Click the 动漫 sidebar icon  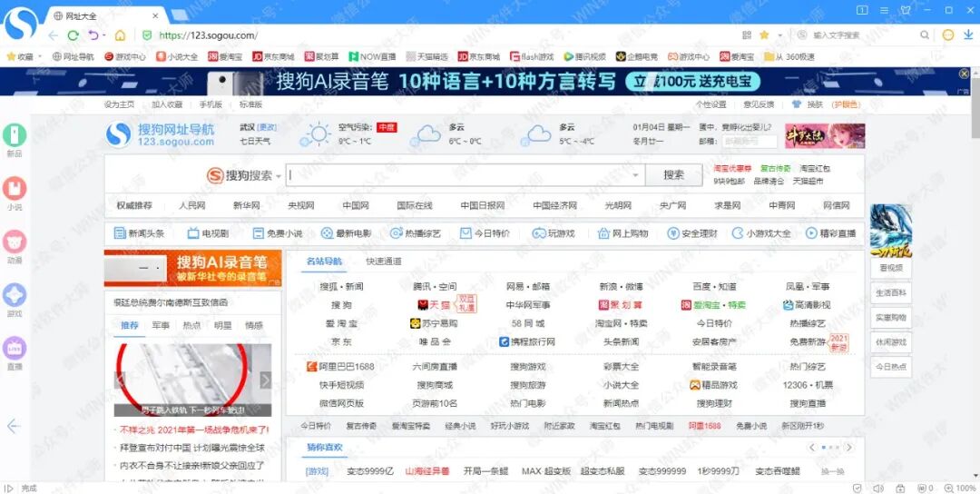[15, 242]
